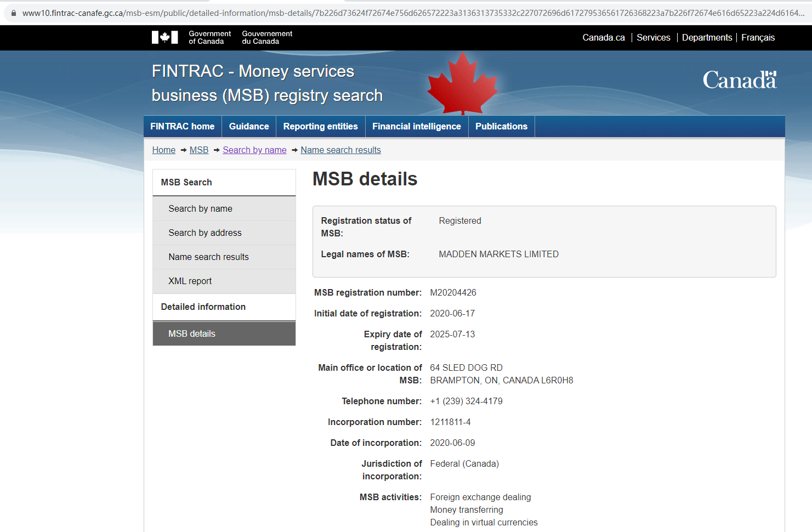Go to Search by name breadcrumb
Screen dimensions: 812x532
(x=254, y=150)
